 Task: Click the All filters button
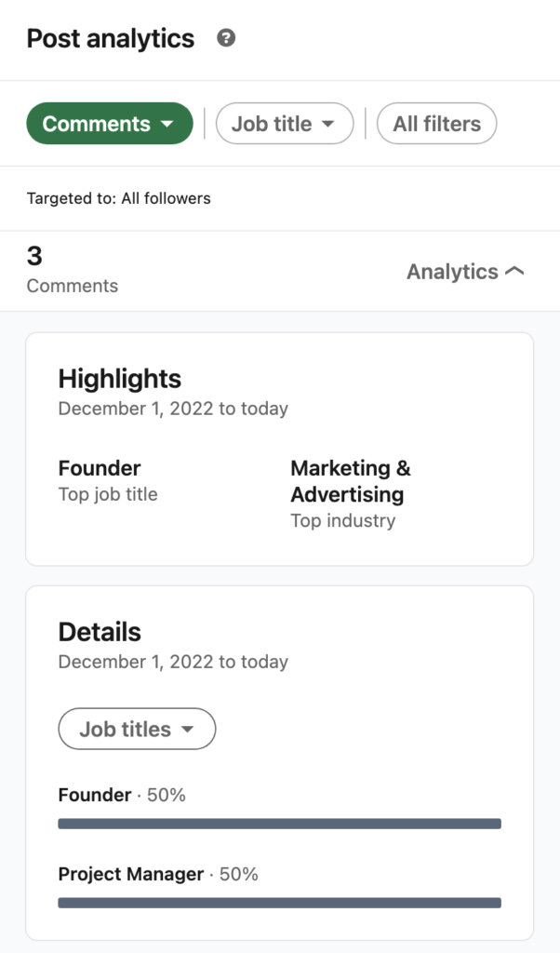point(436,123)
